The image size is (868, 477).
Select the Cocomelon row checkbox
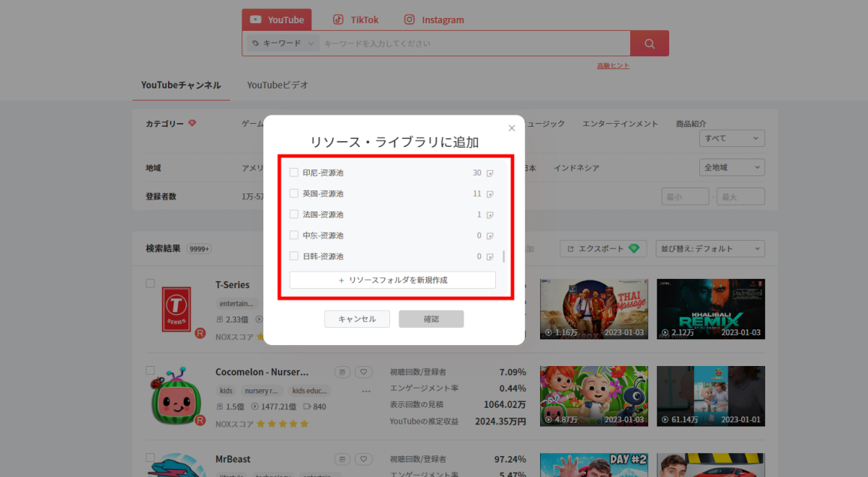tap(150, 370)
